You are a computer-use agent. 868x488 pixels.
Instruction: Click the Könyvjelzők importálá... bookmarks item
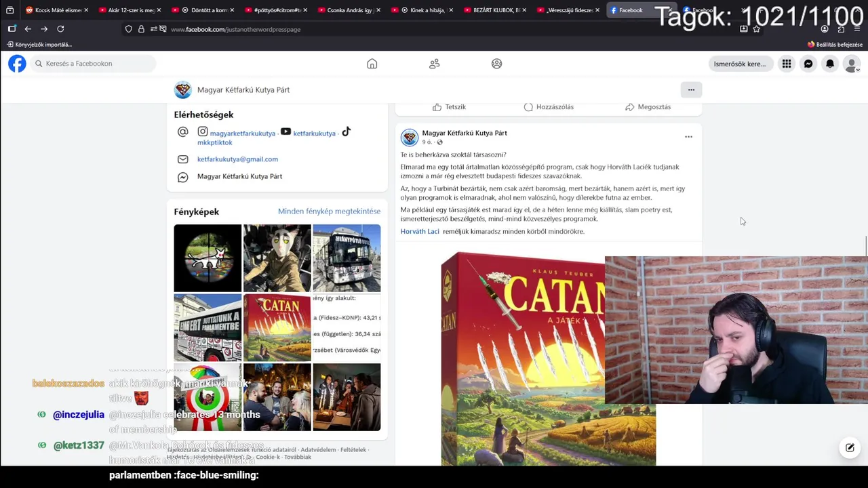tap(39, 45)
